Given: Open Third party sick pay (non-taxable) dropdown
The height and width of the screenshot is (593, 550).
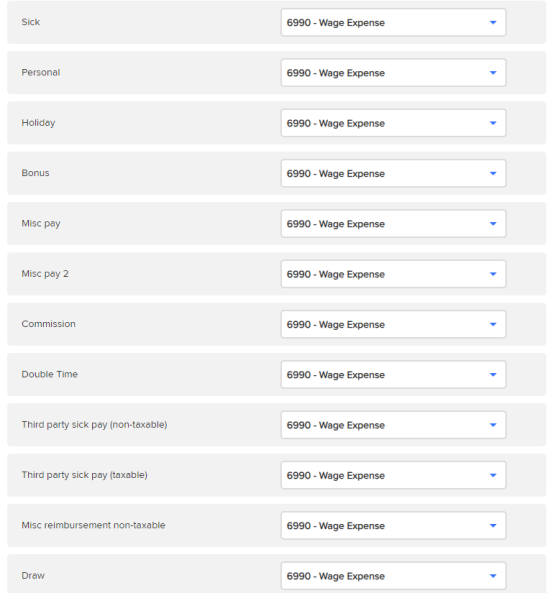Looking at the screenshot, I should pos(393,425).
